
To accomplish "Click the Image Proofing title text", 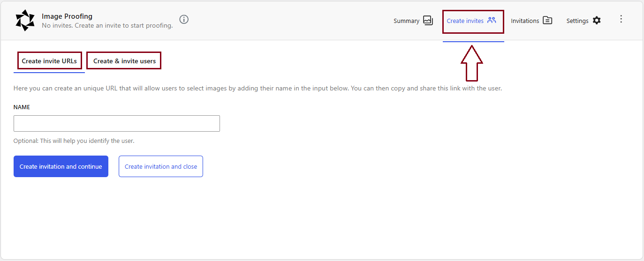I will click(67, 16).
